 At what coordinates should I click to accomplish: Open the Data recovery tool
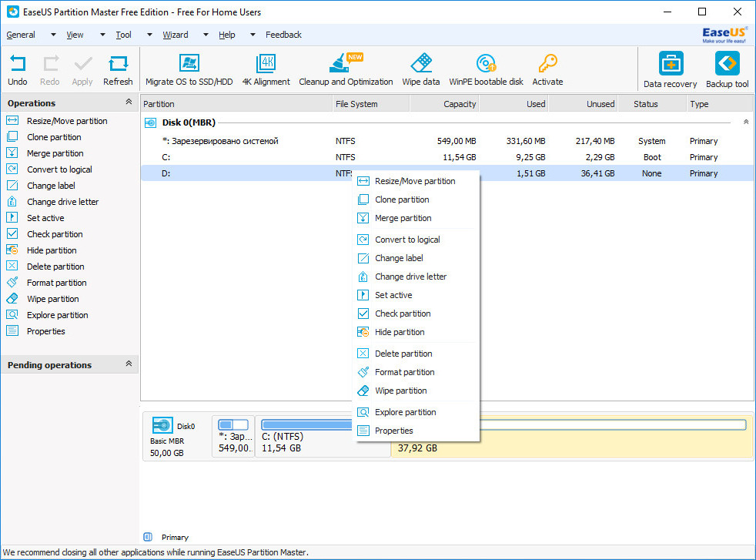pos(671,70)
